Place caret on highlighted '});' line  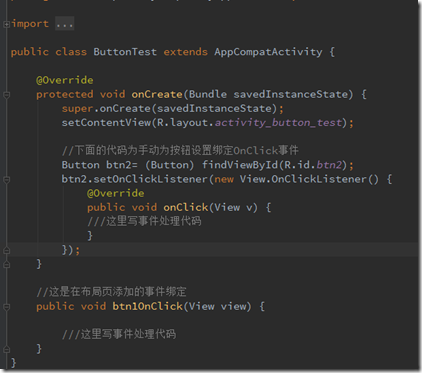tap(213, 250)
